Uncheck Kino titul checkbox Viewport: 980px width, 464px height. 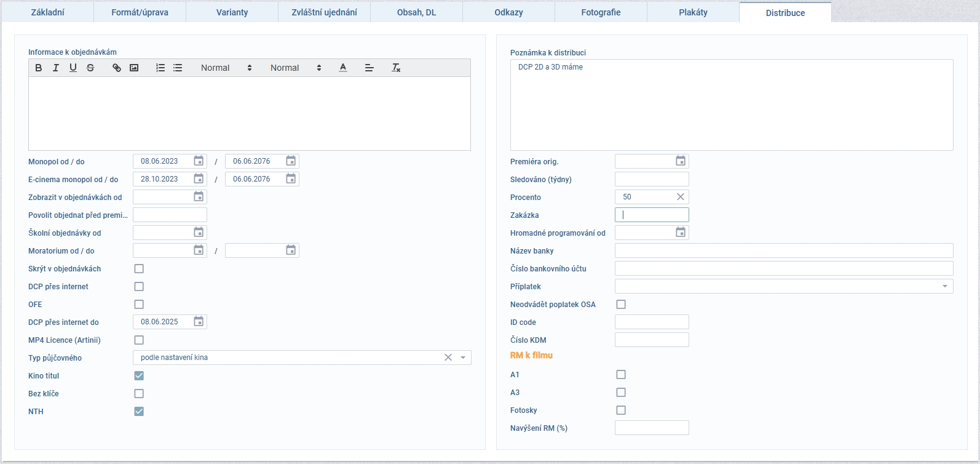(x=139, y=376)
